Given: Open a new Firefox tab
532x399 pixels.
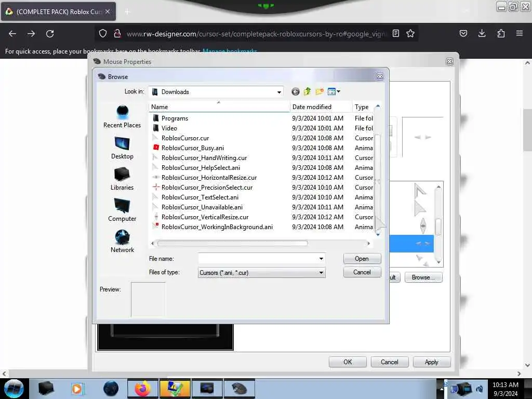Looking at the screenshot, I should click(x=127, y=11).
